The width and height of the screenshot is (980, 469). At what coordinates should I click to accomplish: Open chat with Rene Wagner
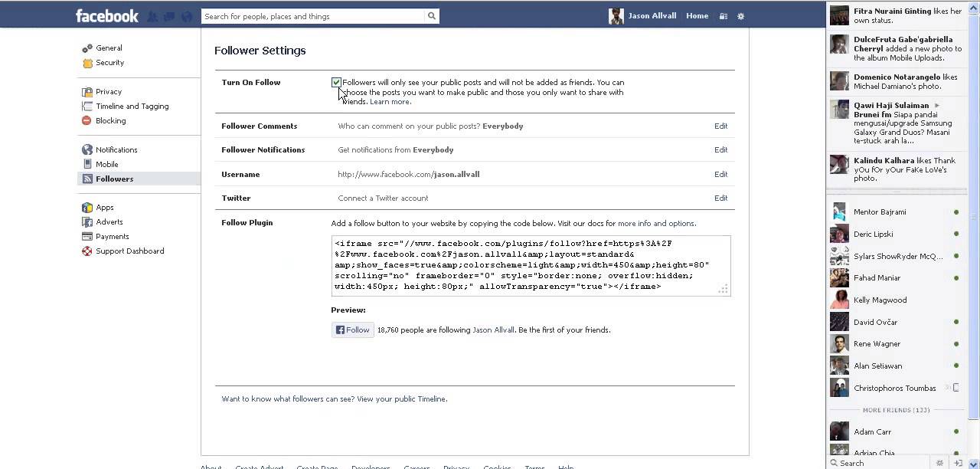point(894,343)
